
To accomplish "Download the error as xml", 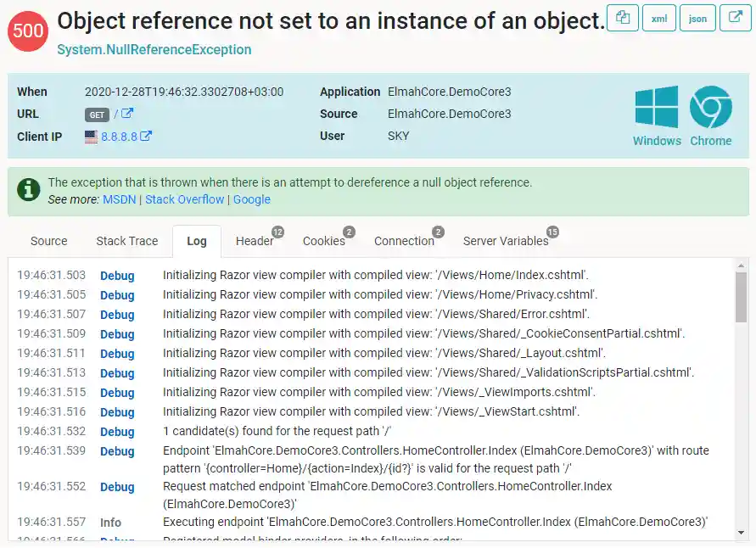I will [x=659, y=18].
